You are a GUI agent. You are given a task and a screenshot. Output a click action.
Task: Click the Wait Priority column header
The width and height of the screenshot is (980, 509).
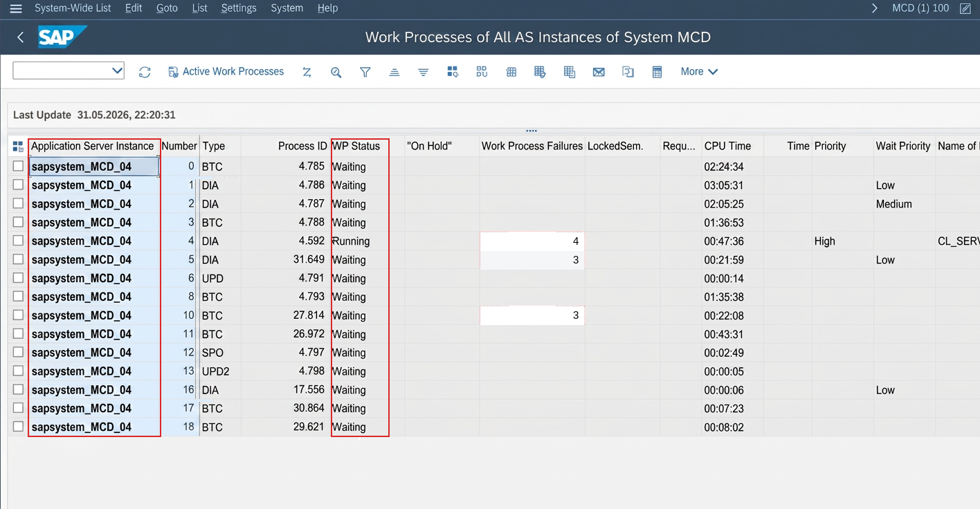coord(903,146)
